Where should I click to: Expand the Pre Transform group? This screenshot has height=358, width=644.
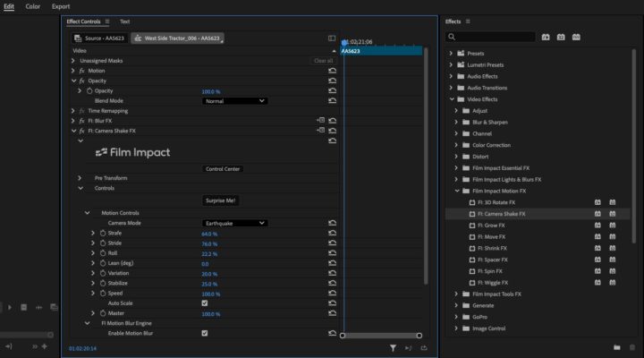point(80,178)
